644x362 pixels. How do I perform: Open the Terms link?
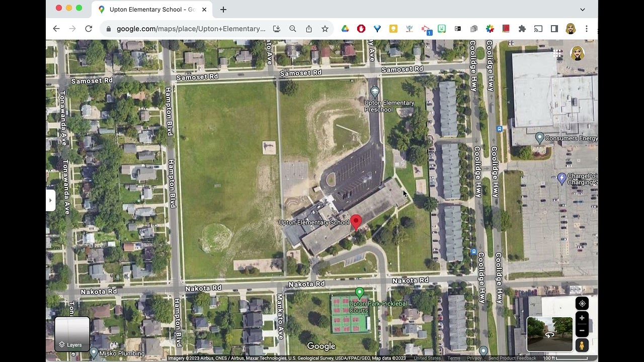(x=454, y=358)
